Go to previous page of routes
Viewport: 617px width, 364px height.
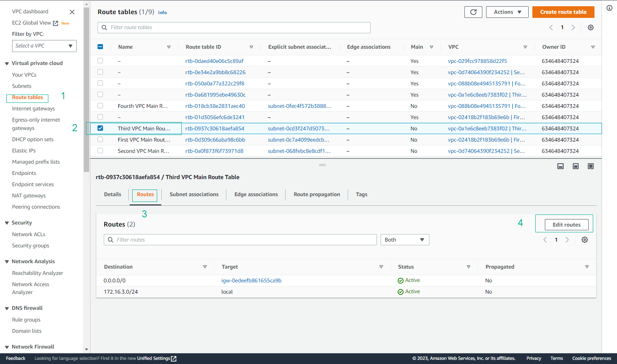(x=545, y=240)
